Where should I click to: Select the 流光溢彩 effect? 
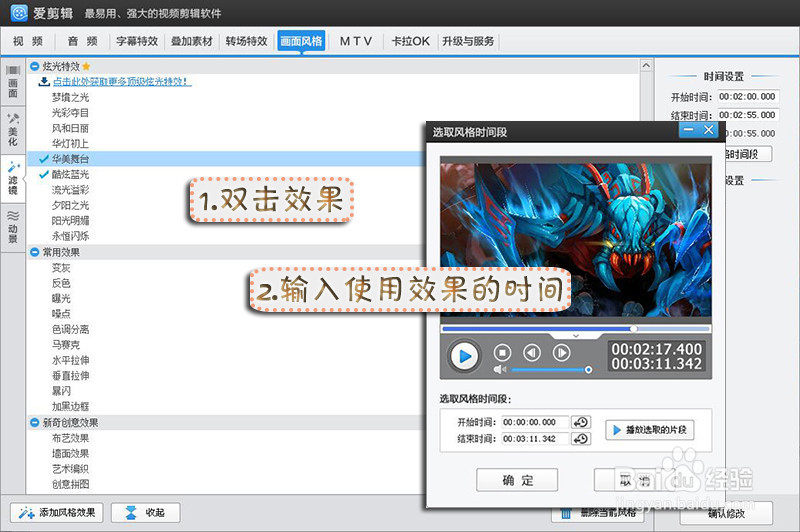pyautogui.click(x=70, y=190)
